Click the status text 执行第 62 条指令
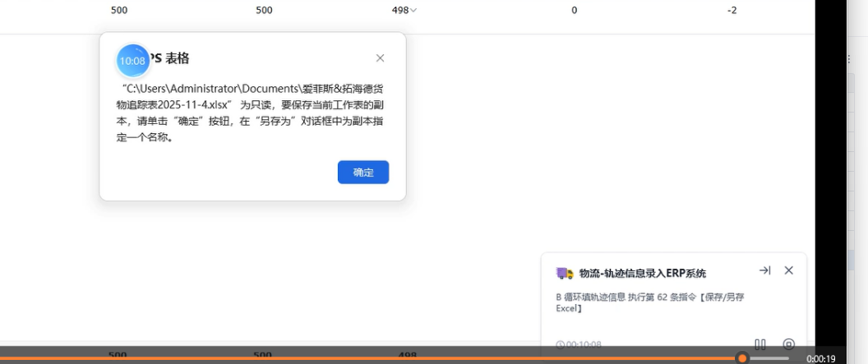This screenshot has width=868, height=364. click(661, 297)
